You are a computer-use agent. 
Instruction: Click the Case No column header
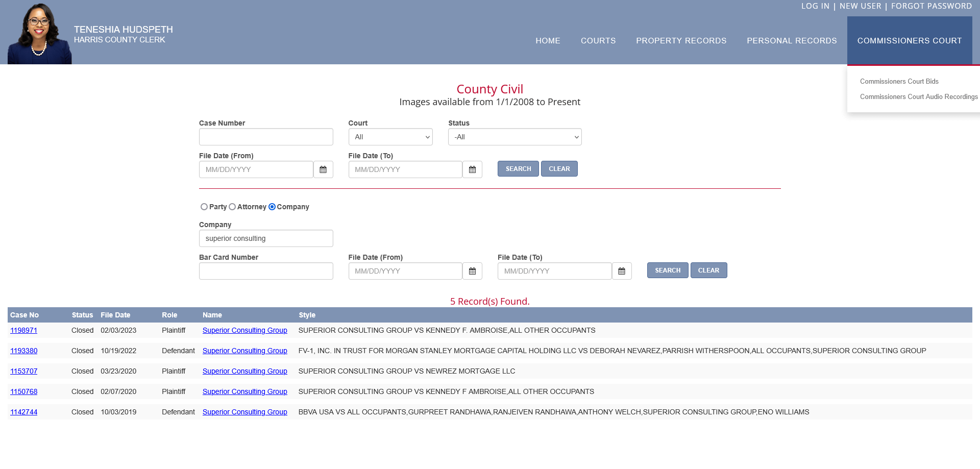pos(24,315)
